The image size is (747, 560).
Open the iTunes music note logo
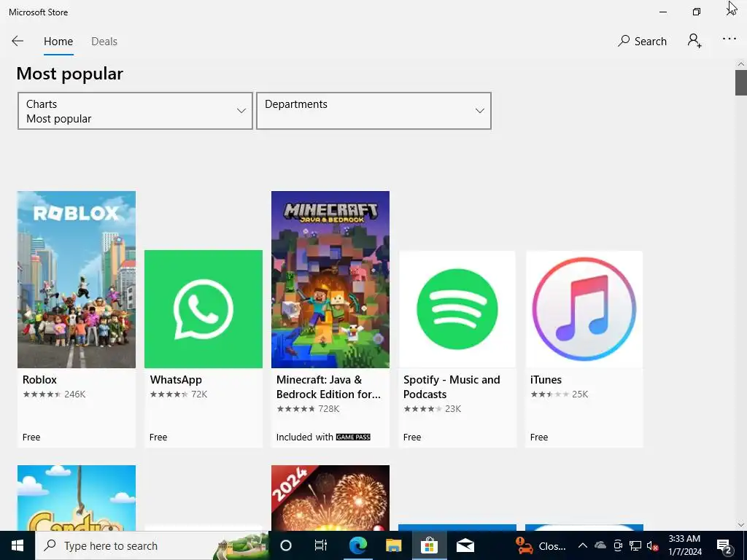coord(584,309)
